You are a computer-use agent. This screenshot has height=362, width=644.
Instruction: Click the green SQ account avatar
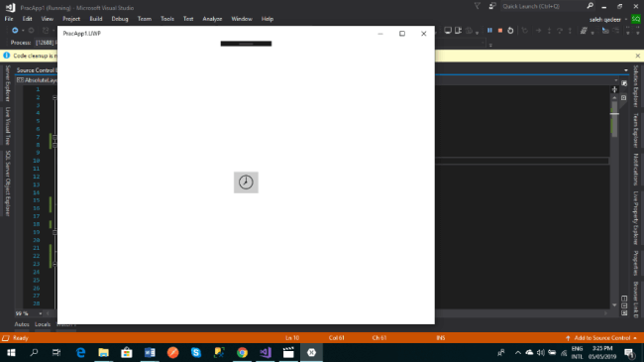[x=636, y=19]
